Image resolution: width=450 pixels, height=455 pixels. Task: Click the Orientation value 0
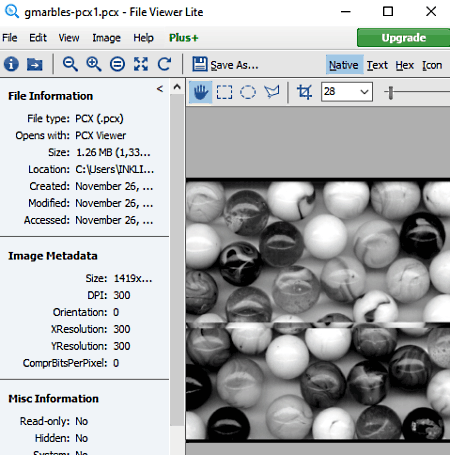(x=116, y=312)
